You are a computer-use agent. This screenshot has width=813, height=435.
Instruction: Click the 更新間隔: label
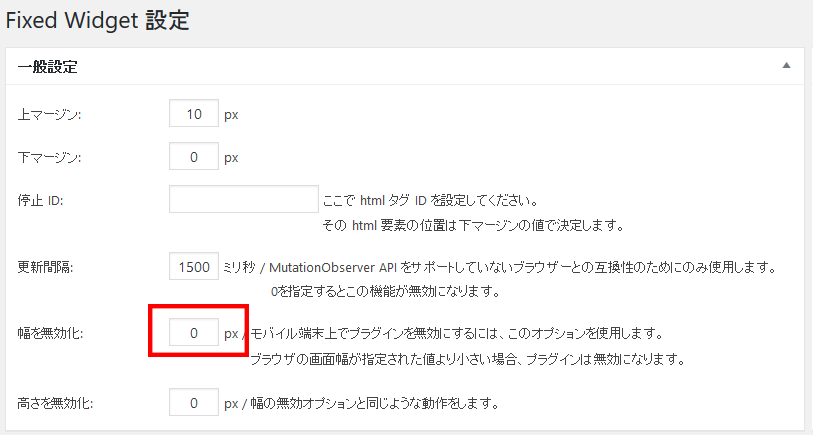45,268
